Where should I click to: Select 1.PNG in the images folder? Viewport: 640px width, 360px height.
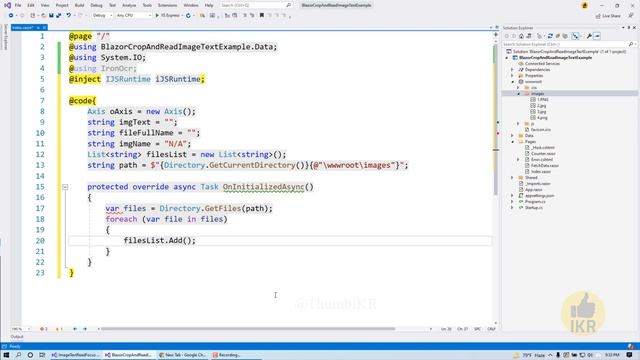[543, 100]
